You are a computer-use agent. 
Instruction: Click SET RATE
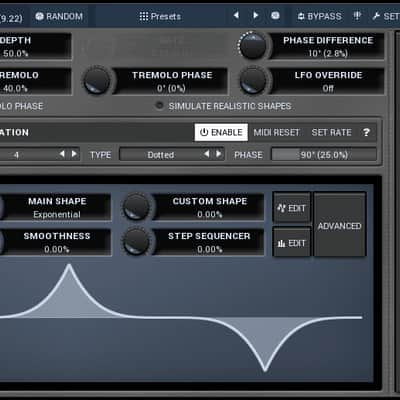[x=331, y=133]
